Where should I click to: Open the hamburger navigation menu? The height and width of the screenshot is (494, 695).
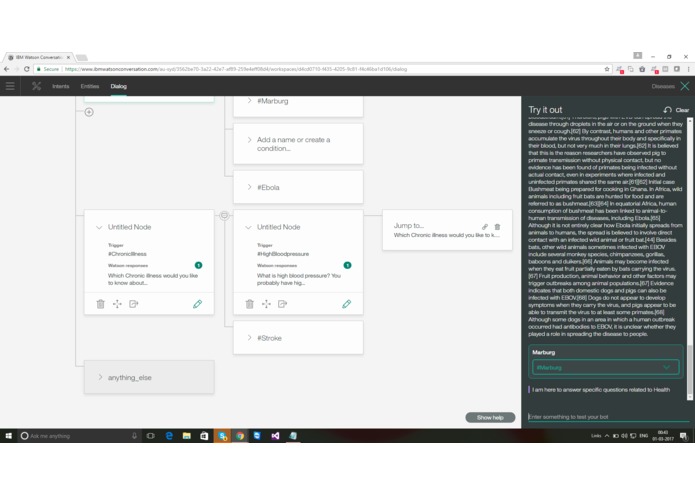10,86
